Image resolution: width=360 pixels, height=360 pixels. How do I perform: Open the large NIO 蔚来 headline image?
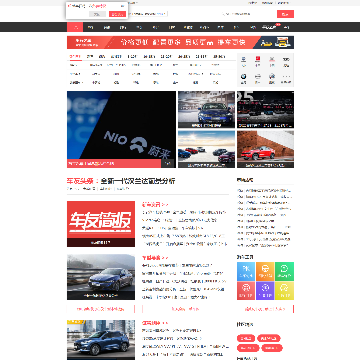[x=121, y=129]
